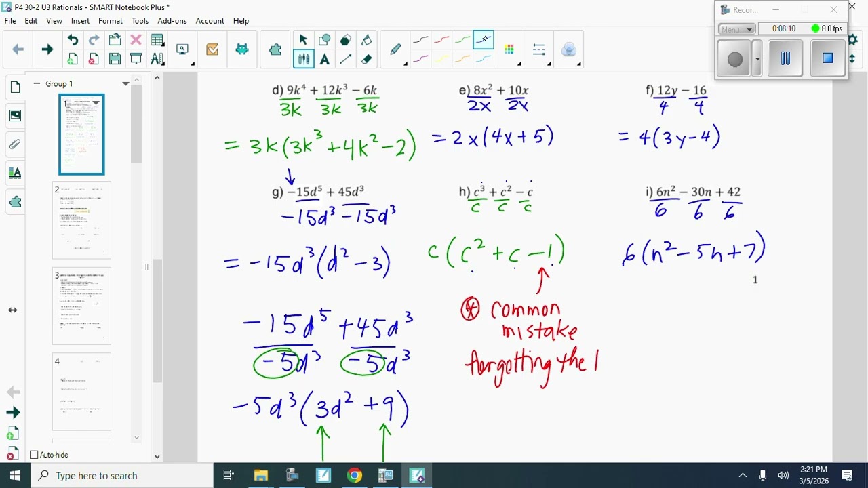Image resolution: width=868 pixels, height=488 pixels.
Task: Choose the yellow pen line style
Action: (441, 59)
